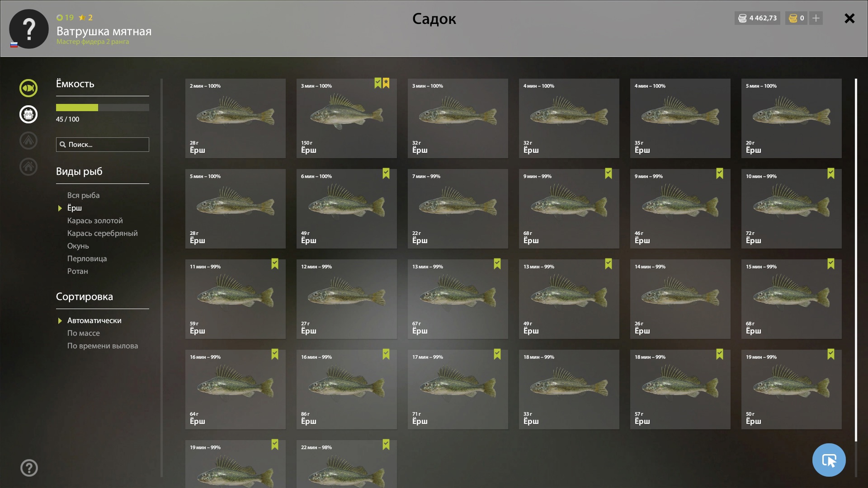868x488 pixels.
Task: Toggle bookmark on 72 g ruffe, 10 min
Action: (x=831, y=174)
